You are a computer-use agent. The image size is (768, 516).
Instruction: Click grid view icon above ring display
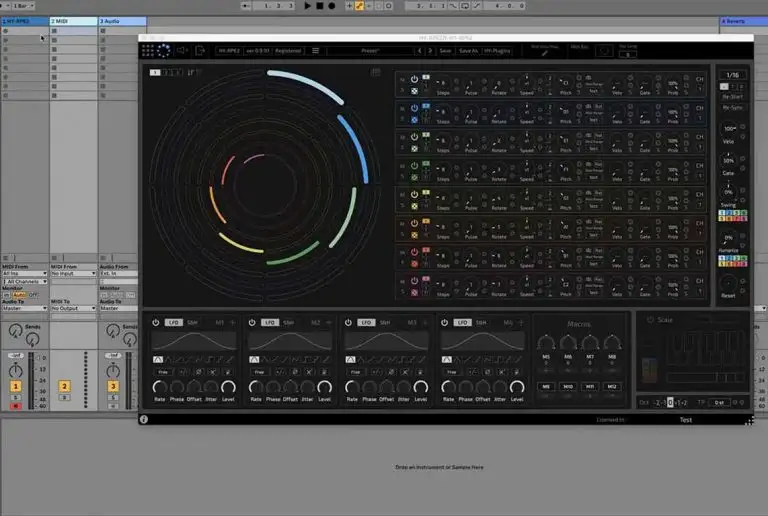tap(376, 72)
